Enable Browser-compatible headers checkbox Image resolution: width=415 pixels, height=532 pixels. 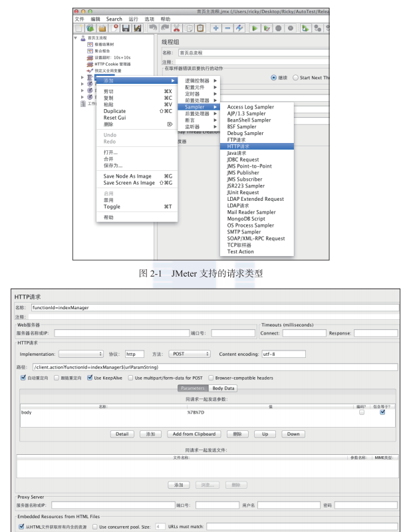(211, 378)
